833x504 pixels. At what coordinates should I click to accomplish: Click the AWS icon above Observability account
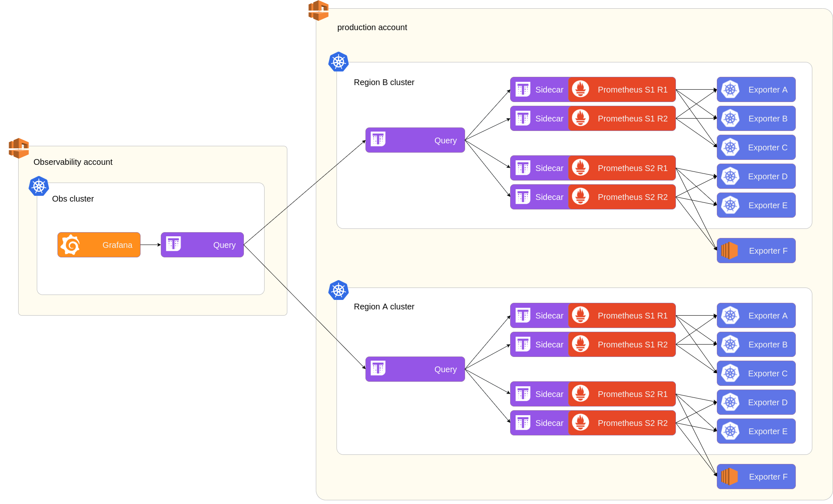coord(19,148)
